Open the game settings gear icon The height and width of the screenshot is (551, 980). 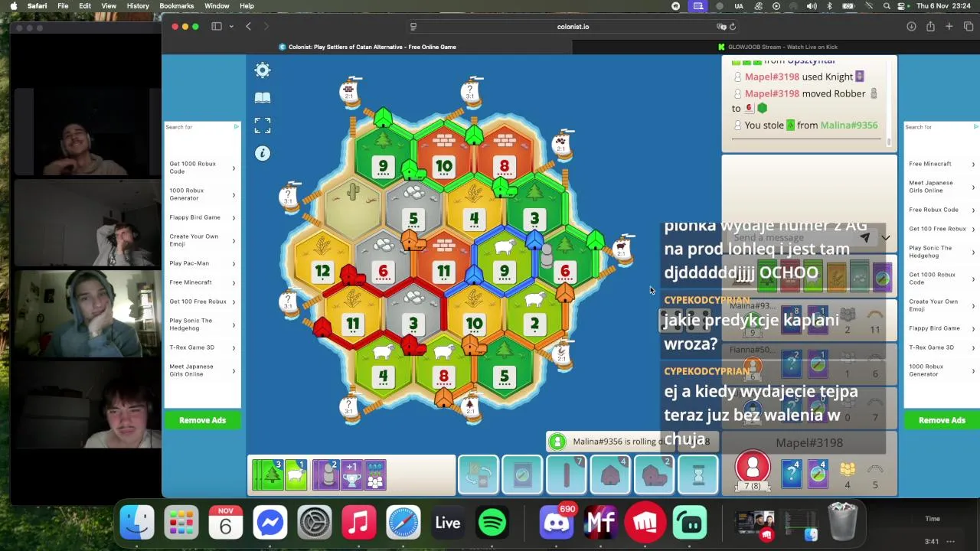tap(263, 70)
